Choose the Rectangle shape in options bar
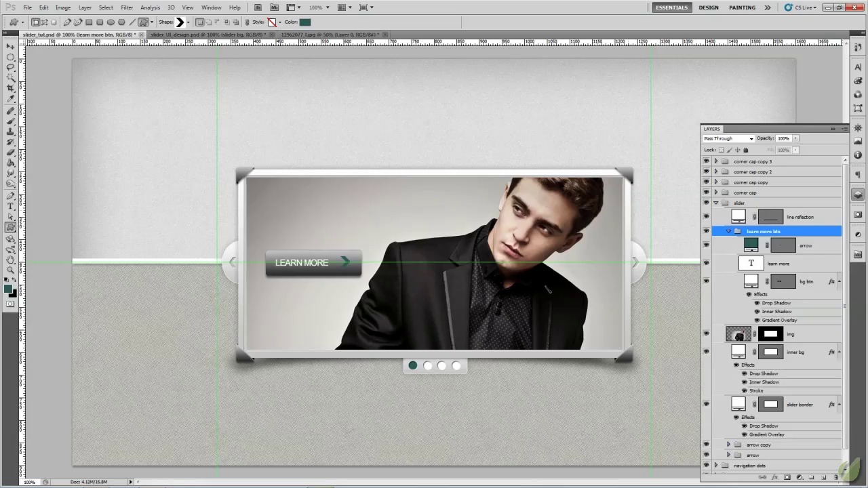 point(89,22)
